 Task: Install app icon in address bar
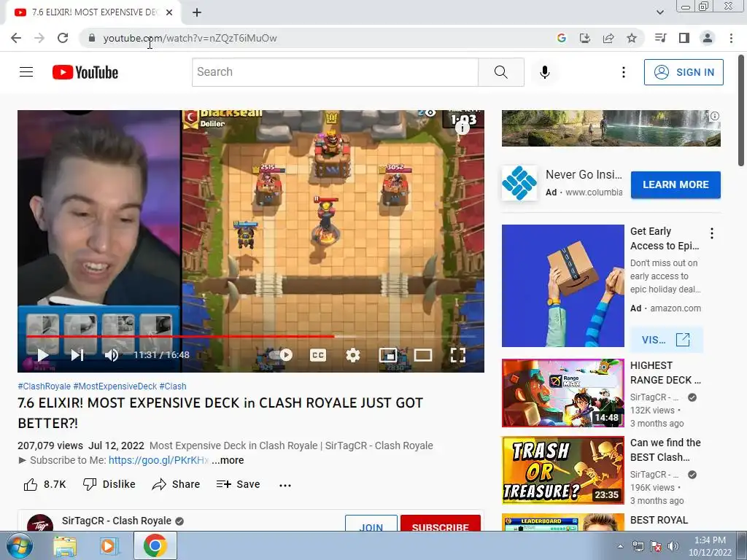point(584,38)
